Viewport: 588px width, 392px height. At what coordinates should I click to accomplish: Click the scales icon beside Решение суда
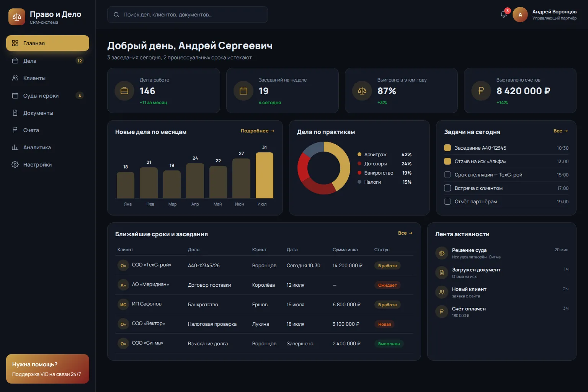click(x=442, y=253)
